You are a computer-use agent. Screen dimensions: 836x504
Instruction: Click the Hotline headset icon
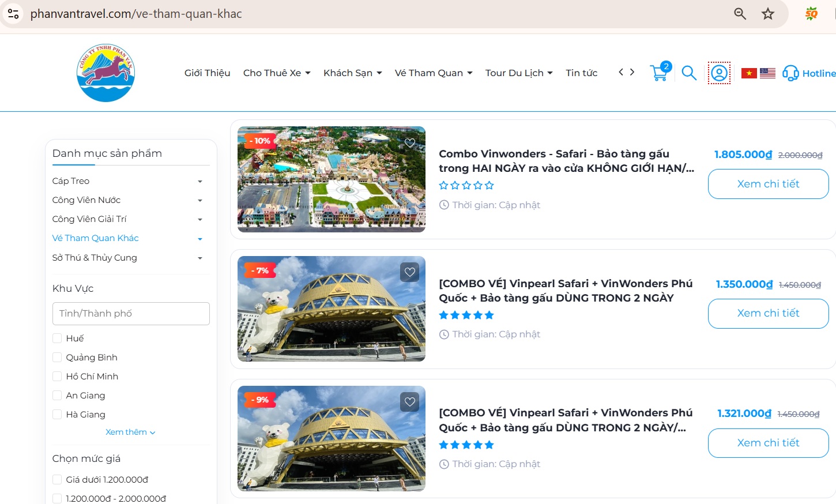pos(790,73)
